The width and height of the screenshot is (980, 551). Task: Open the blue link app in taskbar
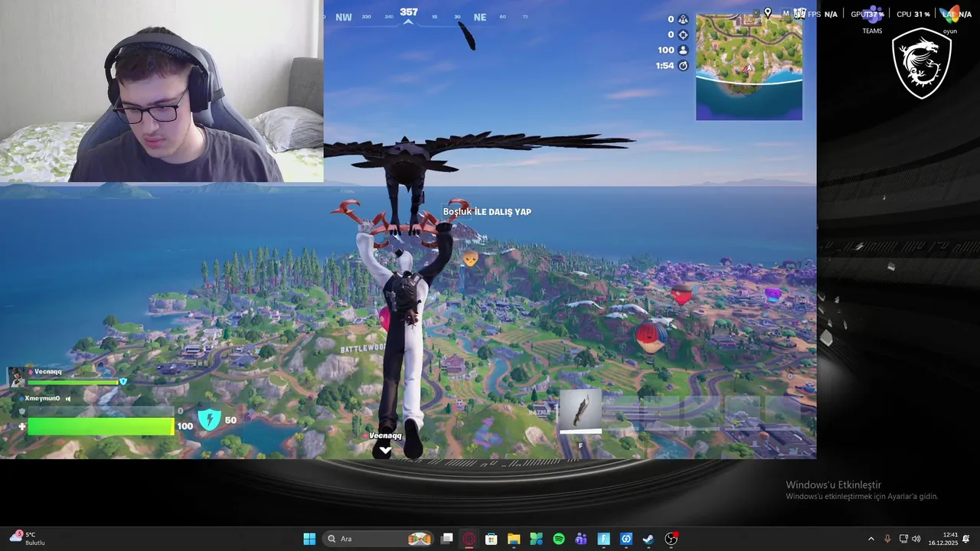(x=626, y=539)
